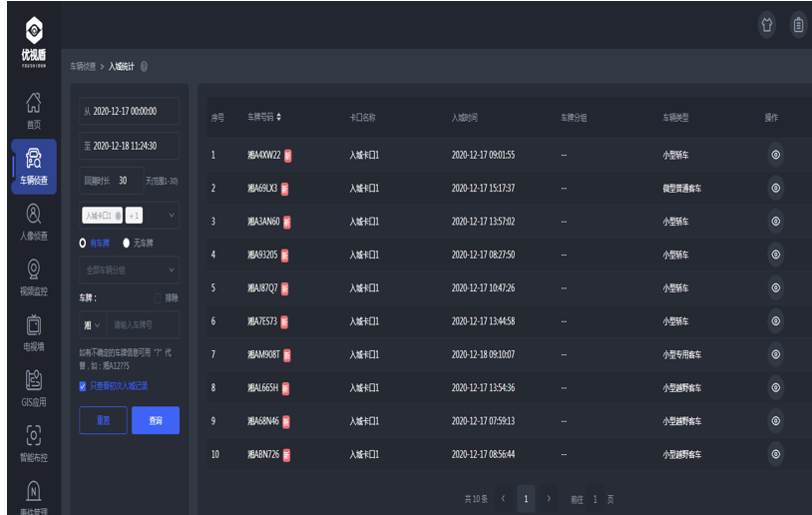The width and height of the screenshot is (812, 515).
Task: Edit the end date 2020-12-18 11:24:30 field
Action: coord(129,146)
